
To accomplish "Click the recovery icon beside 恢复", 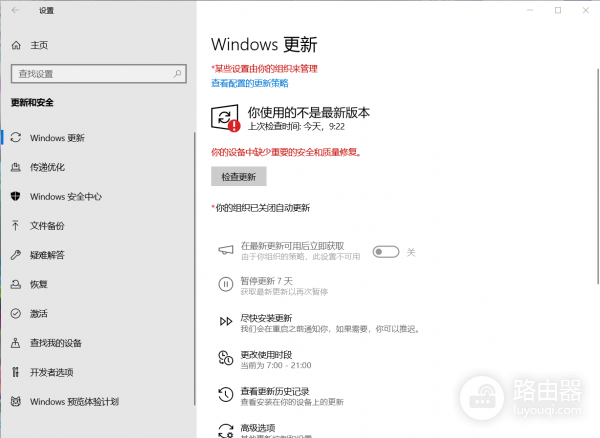I will [x=16, y=284].
